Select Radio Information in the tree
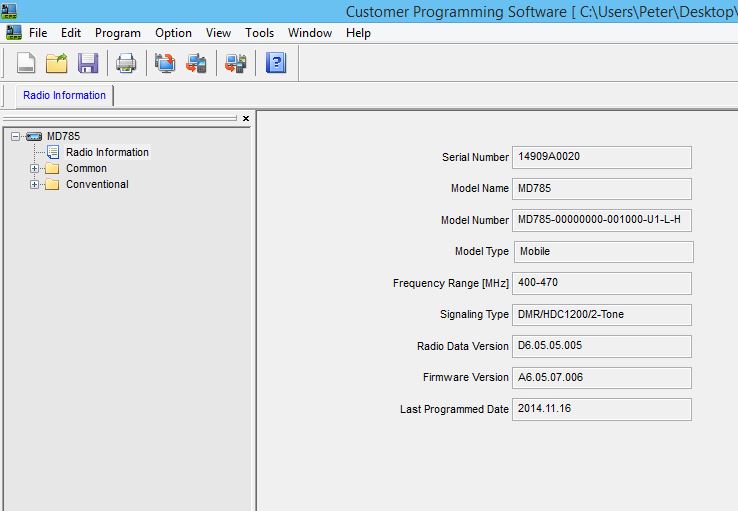The width and height of the screenshot is (738, 511). point(107,152)
